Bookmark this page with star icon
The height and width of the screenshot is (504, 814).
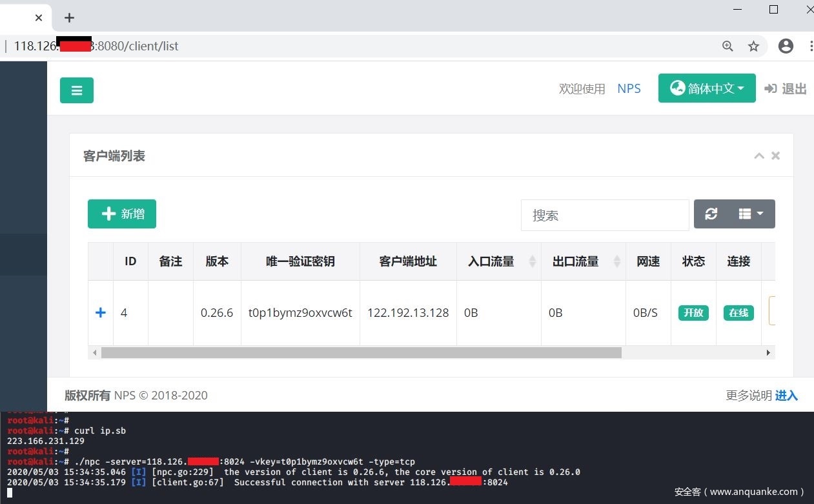(753, 46)
